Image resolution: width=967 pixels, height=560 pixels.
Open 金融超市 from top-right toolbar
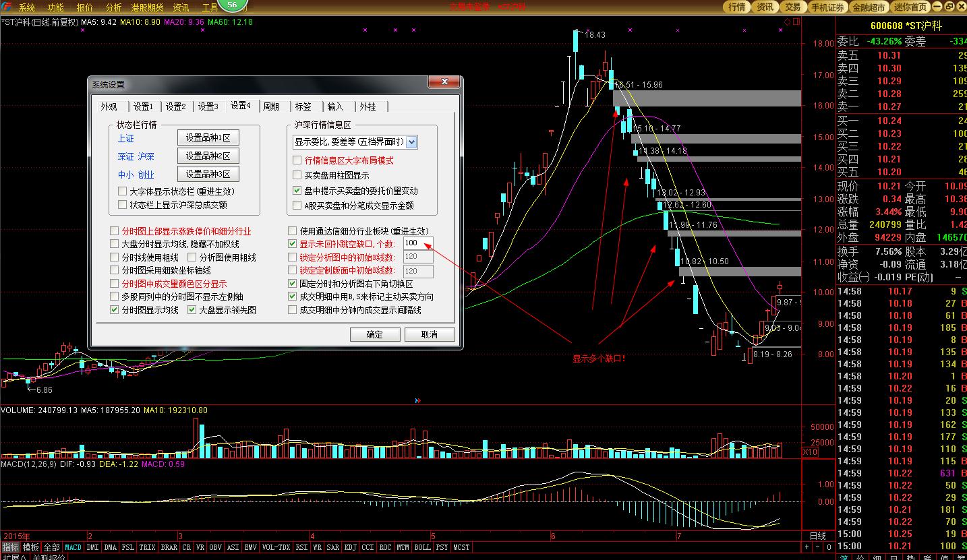[x=869, y=7]
